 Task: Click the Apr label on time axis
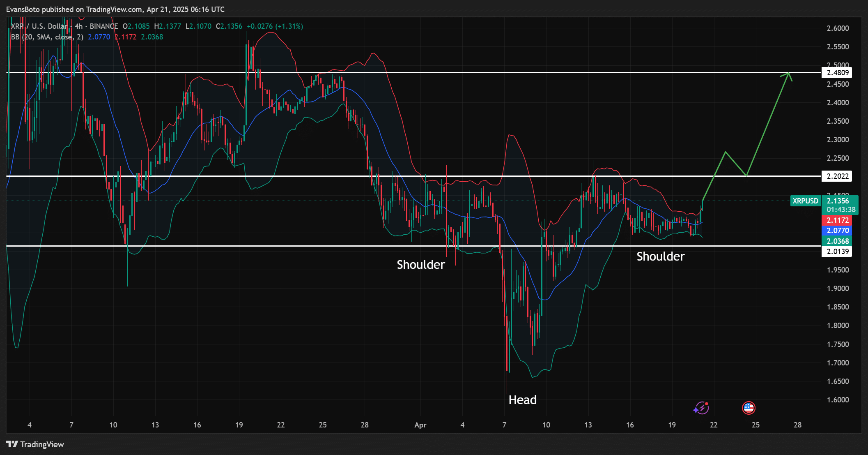420,425
